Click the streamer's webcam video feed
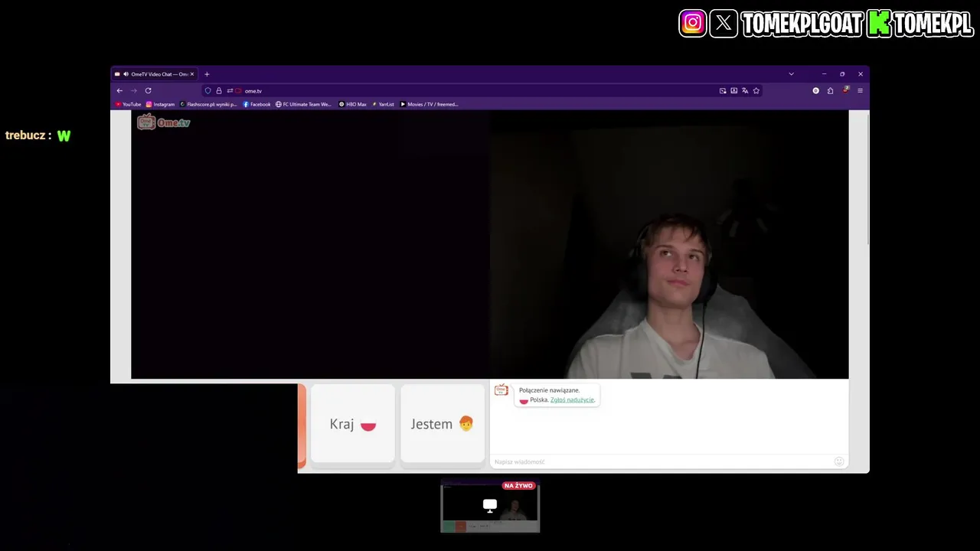This screenshot has width=980, height=551. [x=668, y=245]
